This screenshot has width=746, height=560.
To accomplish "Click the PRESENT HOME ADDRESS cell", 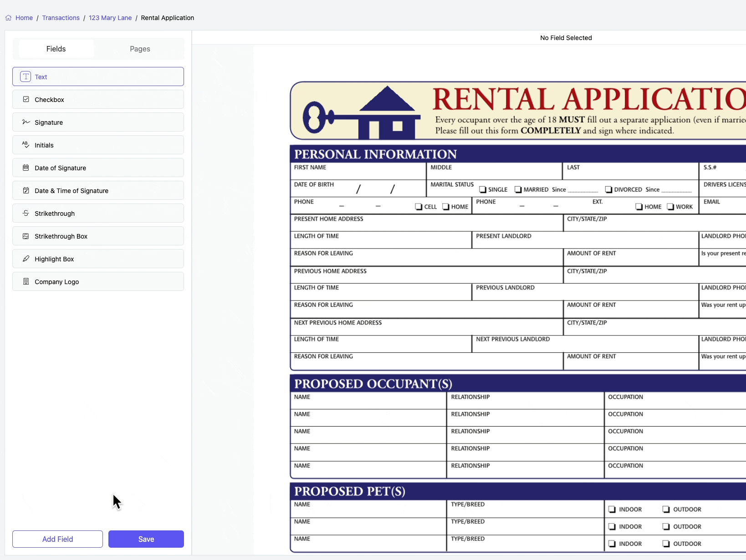I will coord(427,223).
